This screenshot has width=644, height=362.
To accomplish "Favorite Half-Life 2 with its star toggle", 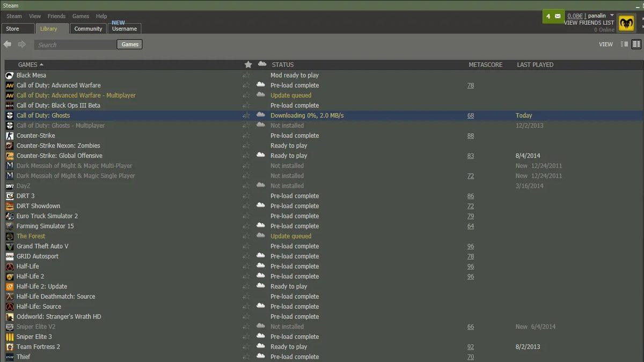I will pos(247,276).
